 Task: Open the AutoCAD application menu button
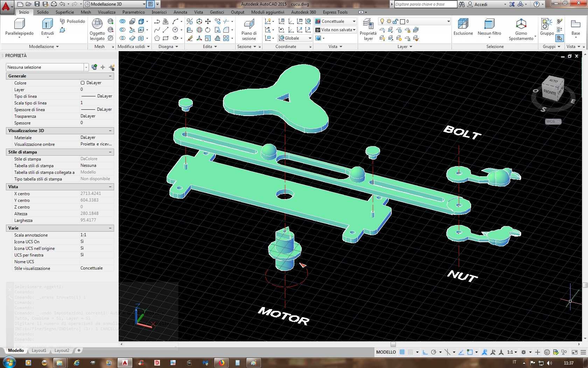7,6
